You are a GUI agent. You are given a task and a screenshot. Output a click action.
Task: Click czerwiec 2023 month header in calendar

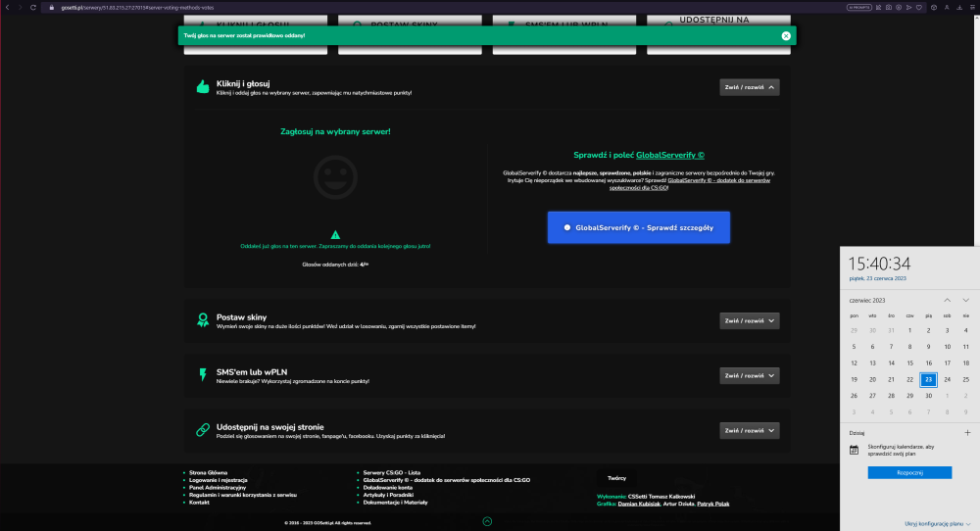pyautogui.click(x=867, y=301)
